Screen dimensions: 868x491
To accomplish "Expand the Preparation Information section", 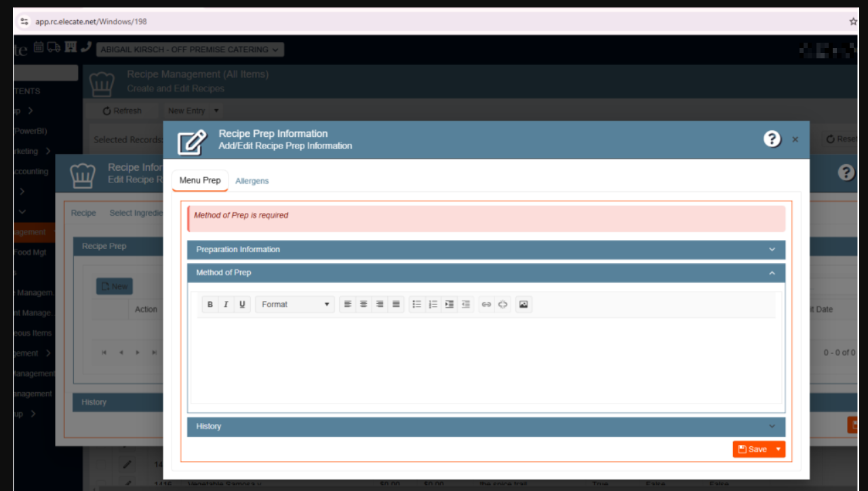I will (x=486, y=250).
